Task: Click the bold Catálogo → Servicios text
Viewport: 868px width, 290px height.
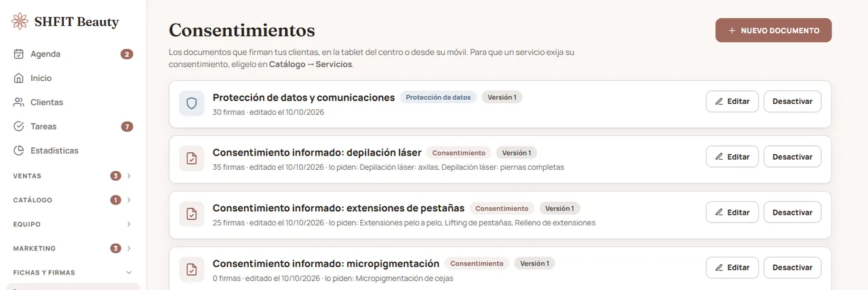Action: pyautogui.click(x=311, y=65)
